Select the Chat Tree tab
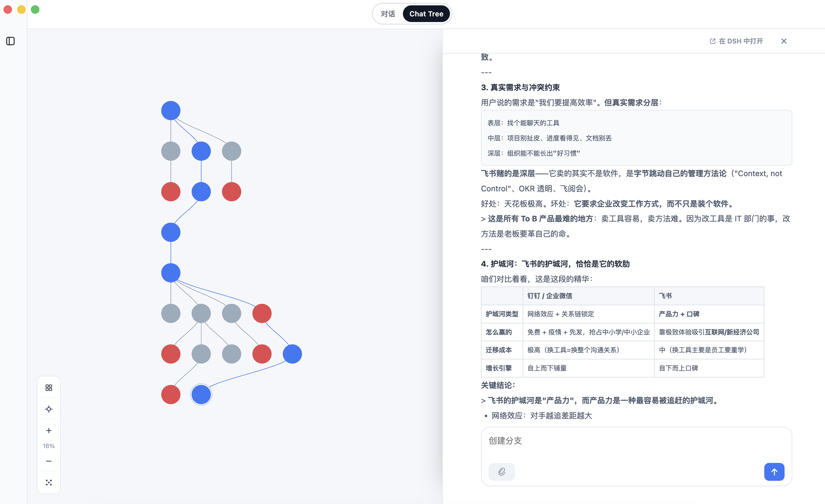This screenshot has width=825, height=504. click(426, 14)
